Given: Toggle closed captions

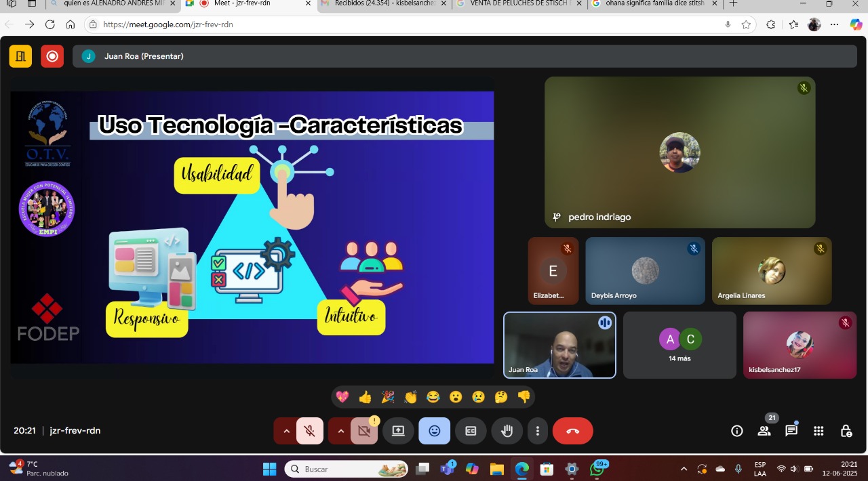Looking at the screenshot, I should (471, 431).
